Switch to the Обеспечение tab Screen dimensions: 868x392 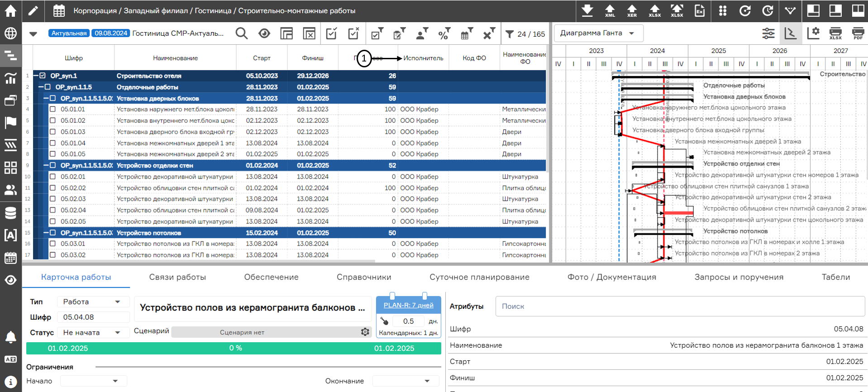271,277
